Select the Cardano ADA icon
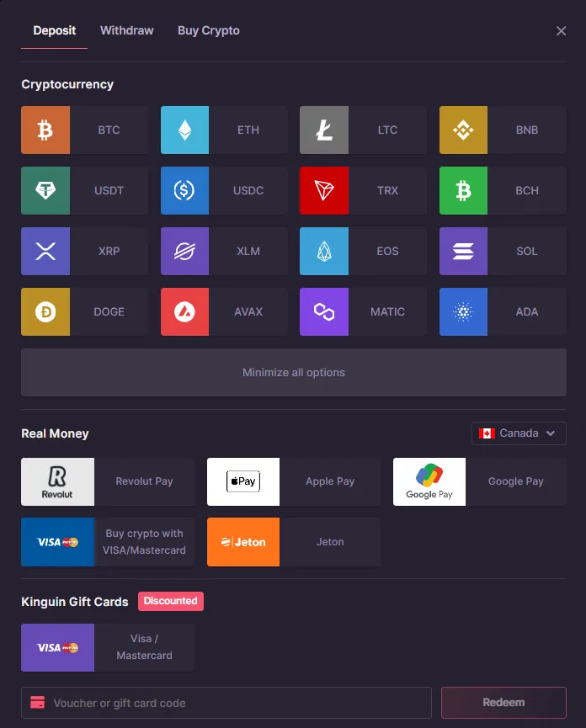The height and width of the screenshot is (728, 586). click(463, 311)
